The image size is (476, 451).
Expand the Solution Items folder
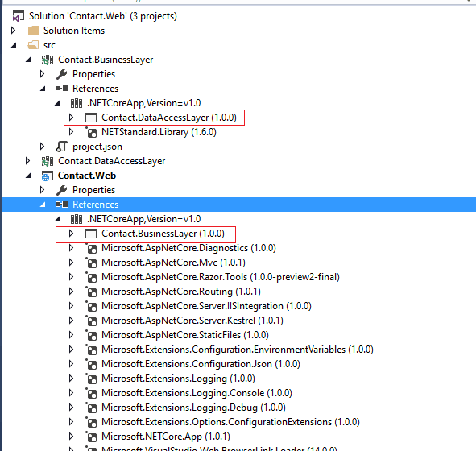(x=13, y=31)
